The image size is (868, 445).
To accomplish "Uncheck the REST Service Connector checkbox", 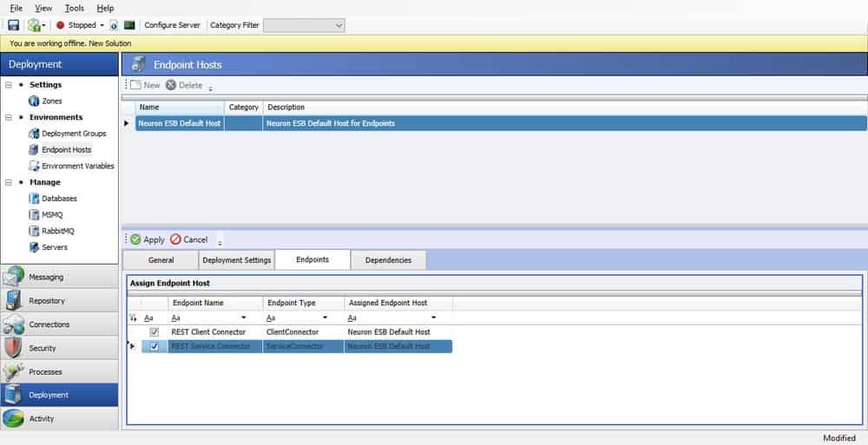I will click(x=155, y=346).
